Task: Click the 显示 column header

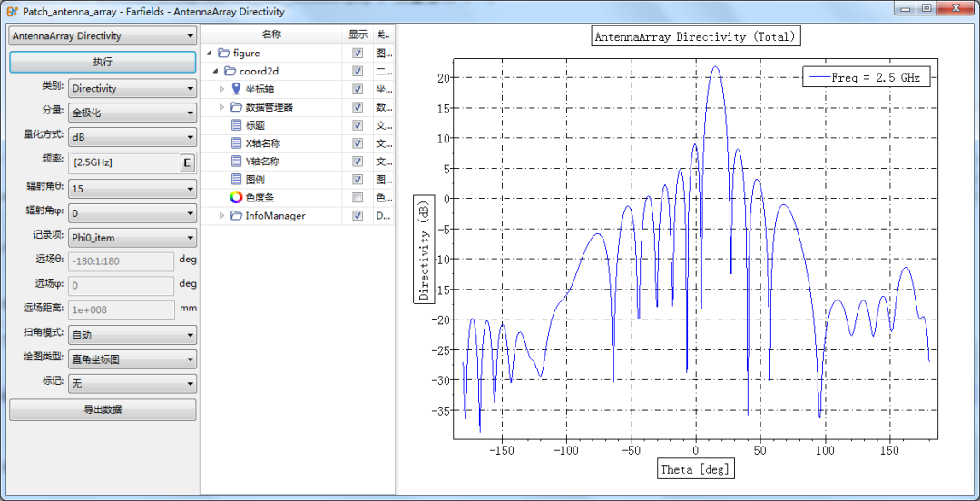Action: (x=358, y=34)
